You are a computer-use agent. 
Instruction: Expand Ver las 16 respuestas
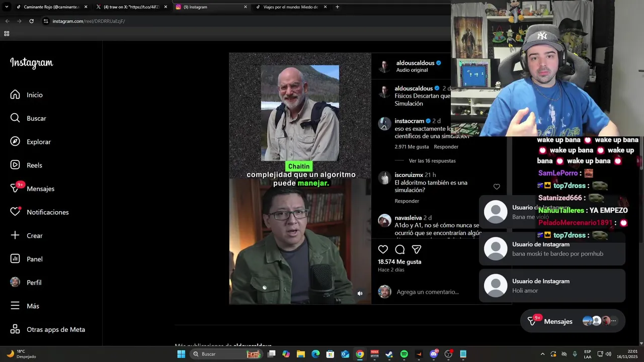pyautogui.click(x=432, y=161)
